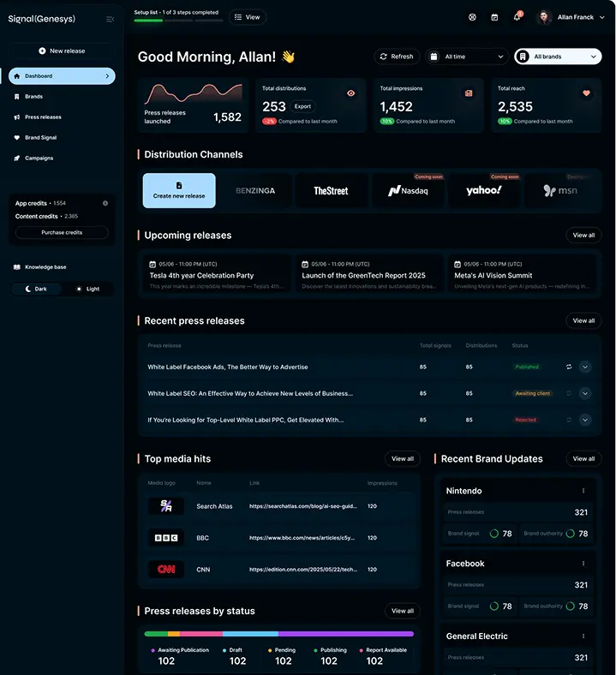Click the Nintendo brand card title
This screenshot has width=616, height=675.
pyautogui.click(x=464, y=491)
